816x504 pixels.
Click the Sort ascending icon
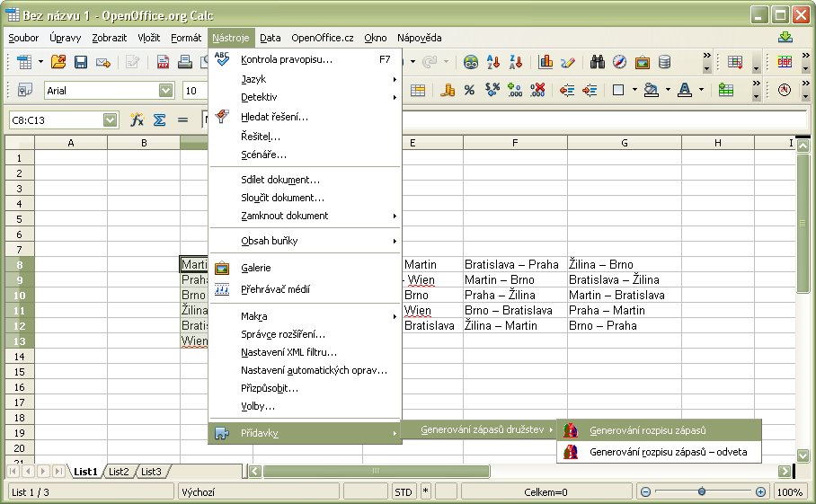click(492, 62)
